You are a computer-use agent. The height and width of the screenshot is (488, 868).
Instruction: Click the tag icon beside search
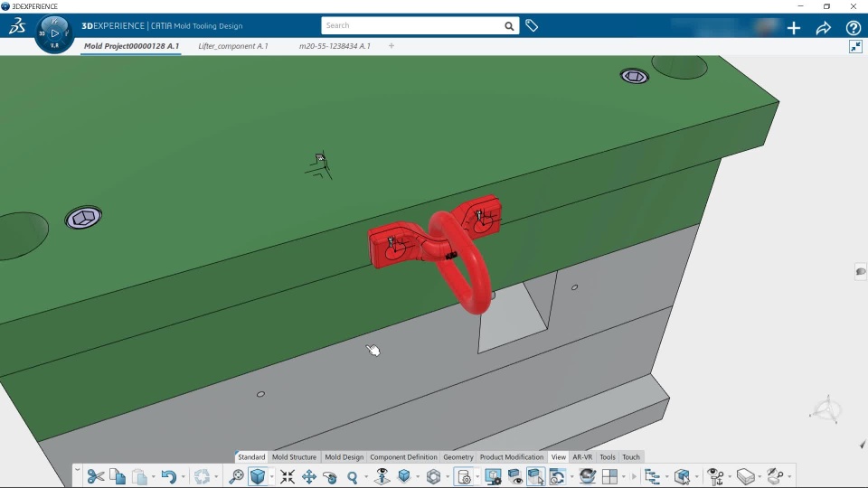pyautogui.click(x=532, y=25)
